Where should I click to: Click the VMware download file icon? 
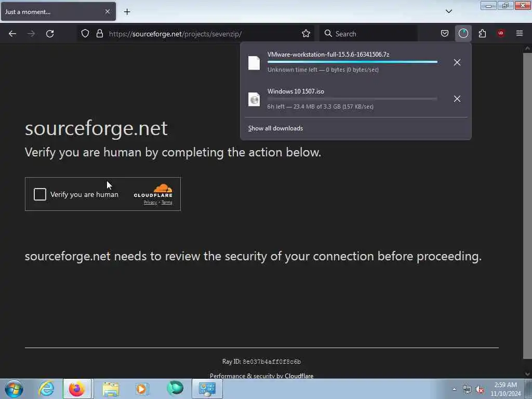click(254, 63)
